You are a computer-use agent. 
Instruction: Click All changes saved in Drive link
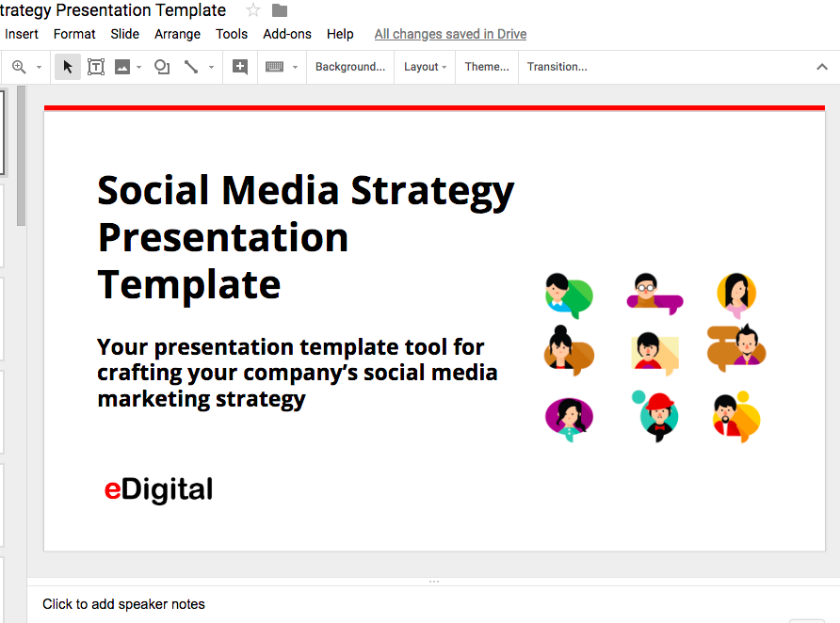(x=450, y=34)
